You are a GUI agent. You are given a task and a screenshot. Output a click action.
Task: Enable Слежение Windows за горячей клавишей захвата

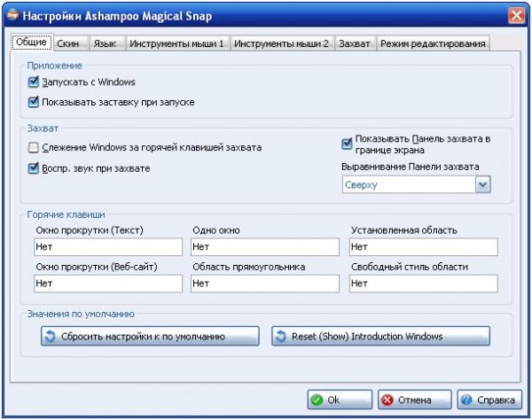tap(34, 147)
